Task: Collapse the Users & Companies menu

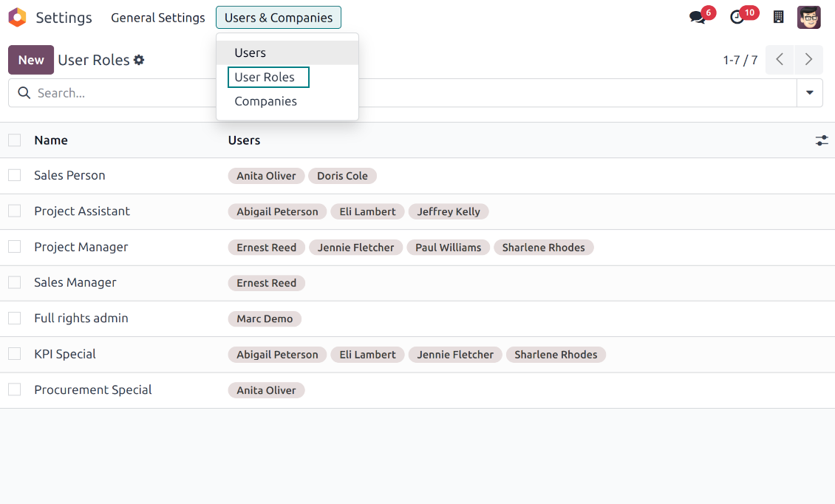Action: coord(279,18)
